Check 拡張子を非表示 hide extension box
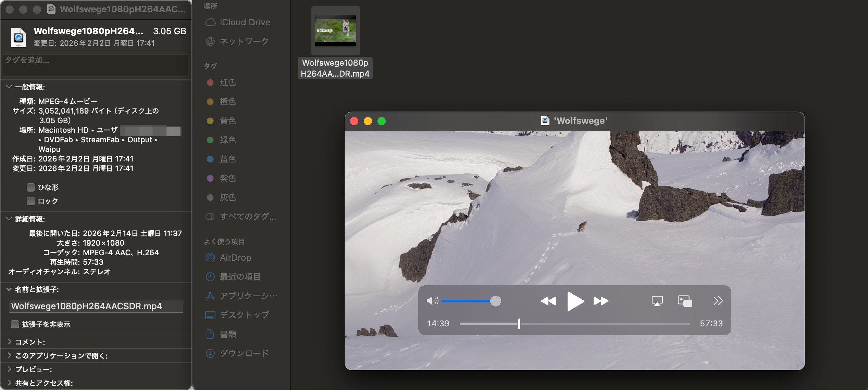 pyautogui.click(x=15, y=324)
